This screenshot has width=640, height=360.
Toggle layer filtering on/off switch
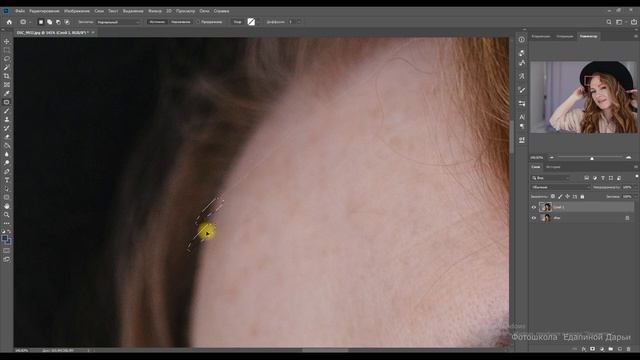point(637,176)
